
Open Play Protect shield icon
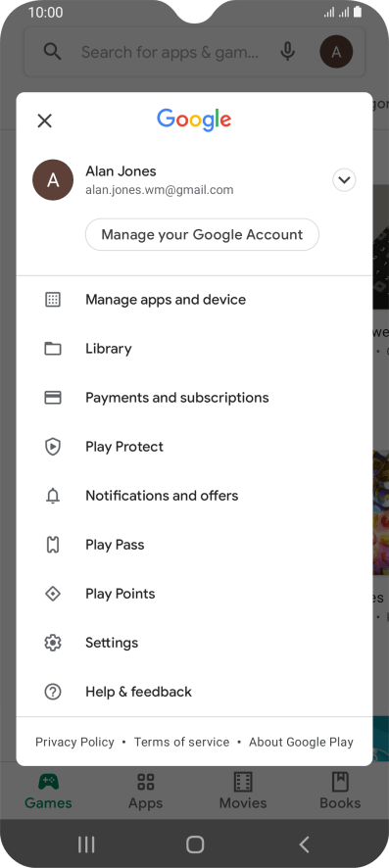coord(53,447)
